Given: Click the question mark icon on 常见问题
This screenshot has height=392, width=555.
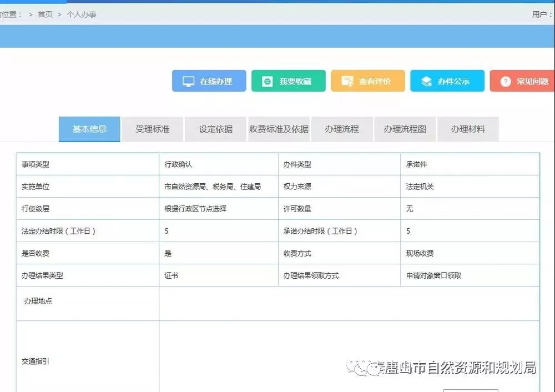Looking at the screenshot, I should [x=505, y=81].
